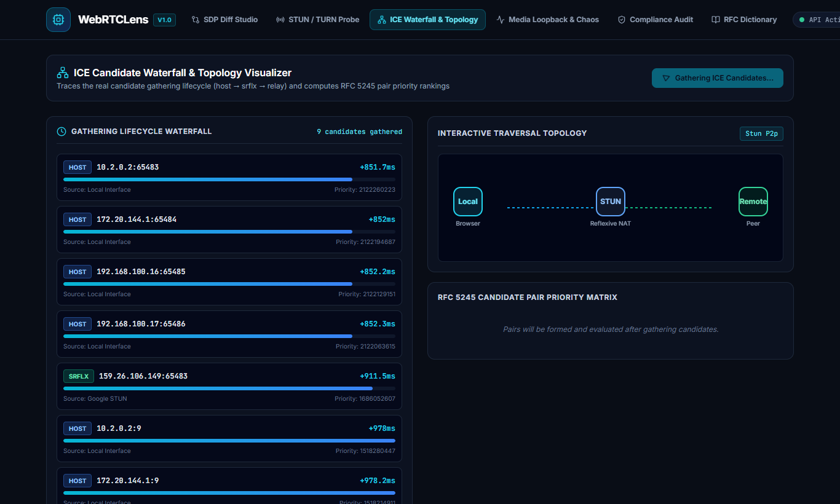
Task: Click the timing bar under 10.2.0.2:65483
Action: pyautogui.click(x=229, y=179)
